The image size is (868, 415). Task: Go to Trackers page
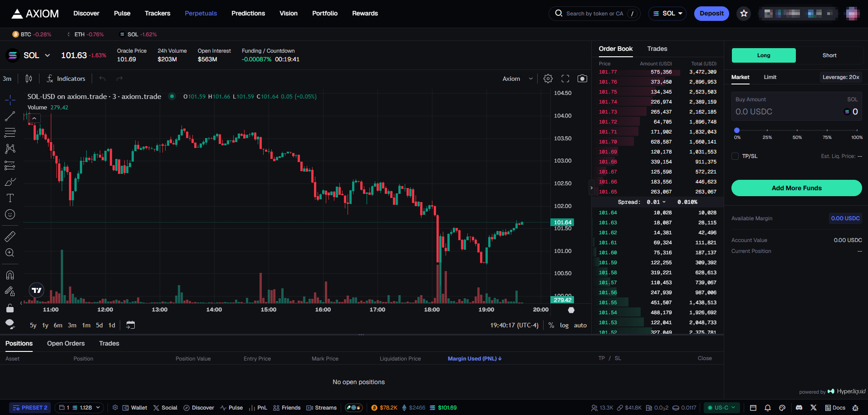157,14
